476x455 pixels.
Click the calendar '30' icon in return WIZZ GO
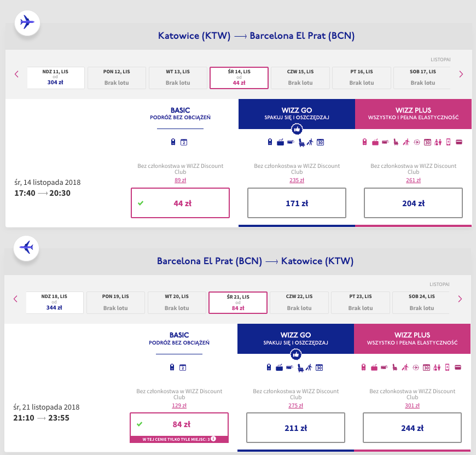coord(319,367)
